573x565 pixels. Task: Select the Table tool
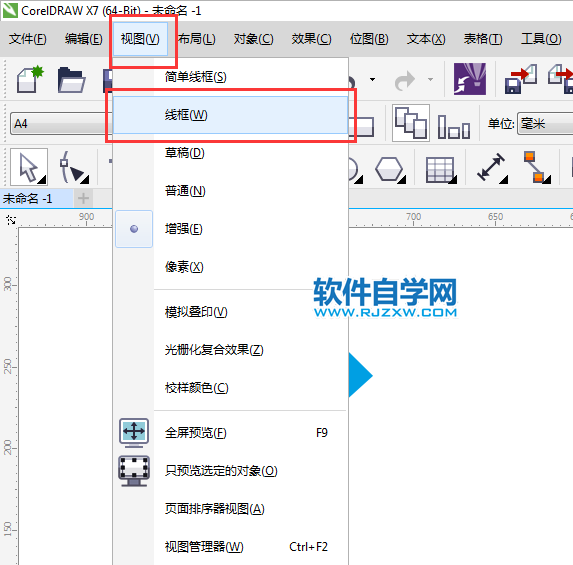pyautogui.click(x=441, y=169)
